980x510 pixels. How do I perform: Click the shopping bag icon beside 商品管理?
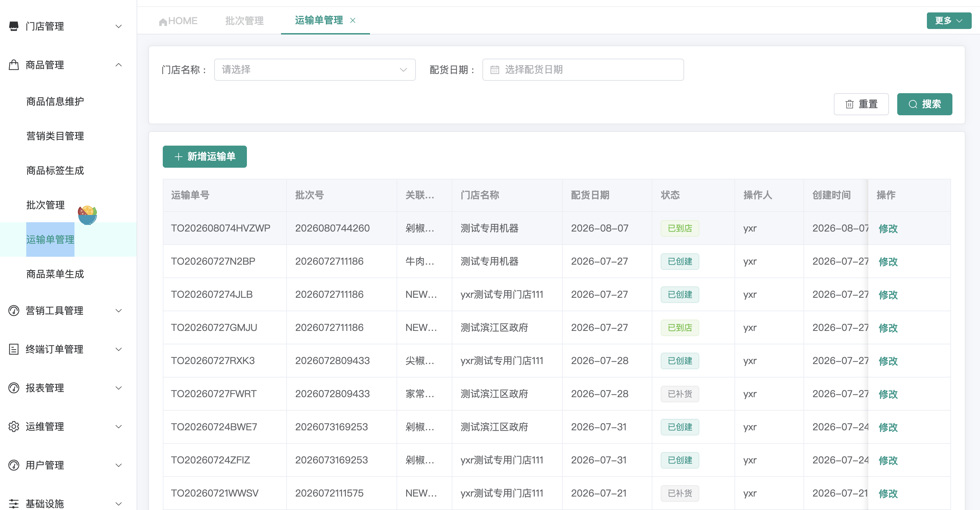coord(14,65)
